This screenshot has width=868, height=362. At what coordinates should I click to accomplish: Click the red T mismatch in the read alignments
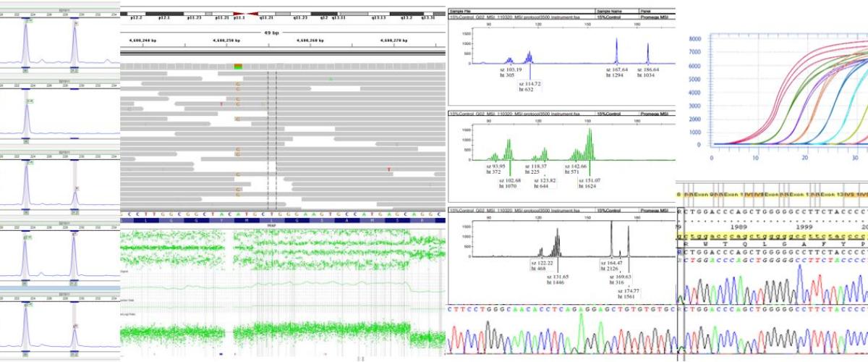point(221,105)
